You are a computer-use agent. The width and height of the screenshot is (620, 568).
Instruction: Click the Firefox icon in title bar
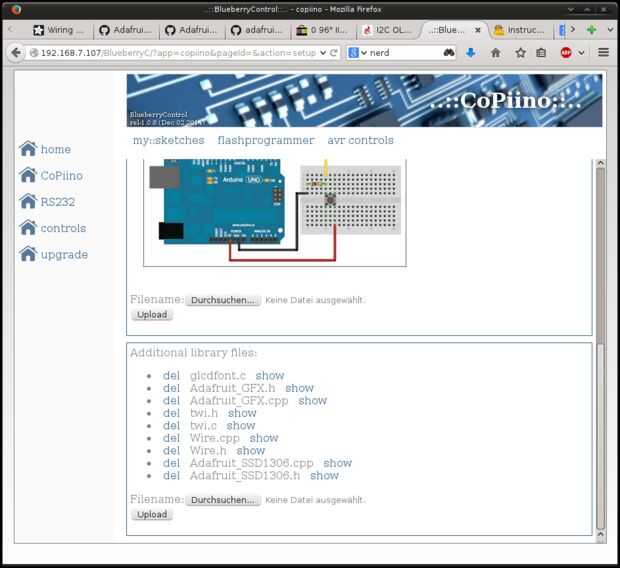click(x=16, y=9)
